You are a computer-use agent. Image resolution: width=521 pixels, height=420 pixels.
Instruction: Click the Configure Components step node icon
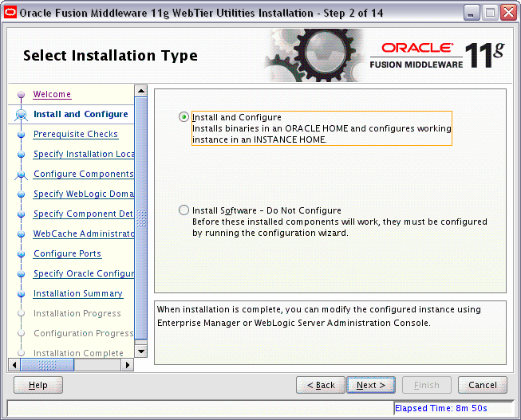click(x=22, y=175)
